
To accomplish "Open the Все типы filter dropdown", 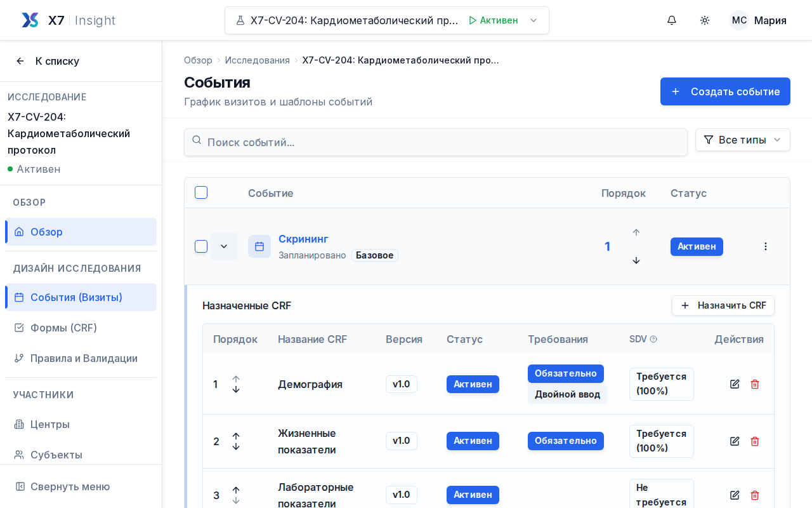I will (743, 140).
